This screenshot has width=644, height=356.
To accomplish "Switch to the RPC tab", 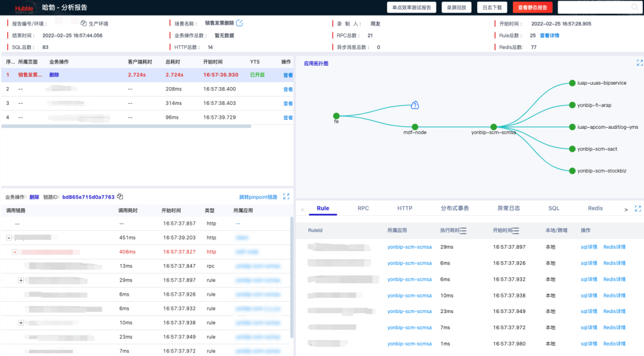I will [x=363, y=208].
